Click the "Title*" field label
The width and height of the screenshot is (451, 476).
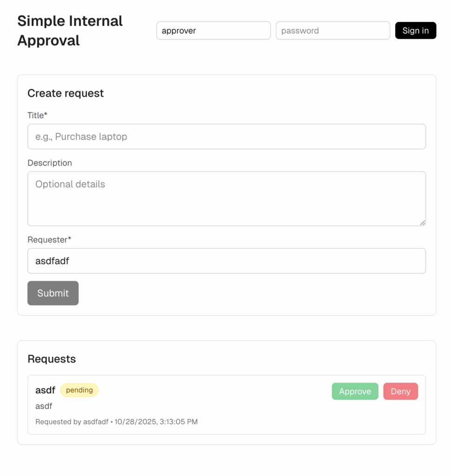[37, 115]
